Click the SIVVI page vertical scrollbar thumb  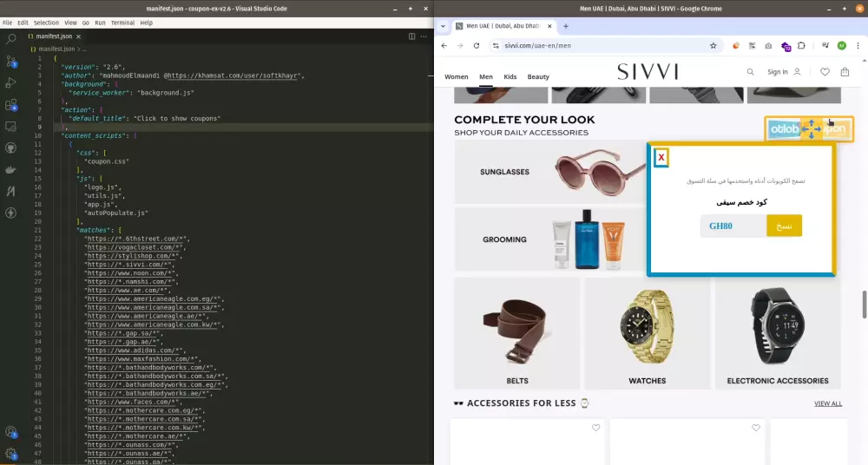point(864,304)
